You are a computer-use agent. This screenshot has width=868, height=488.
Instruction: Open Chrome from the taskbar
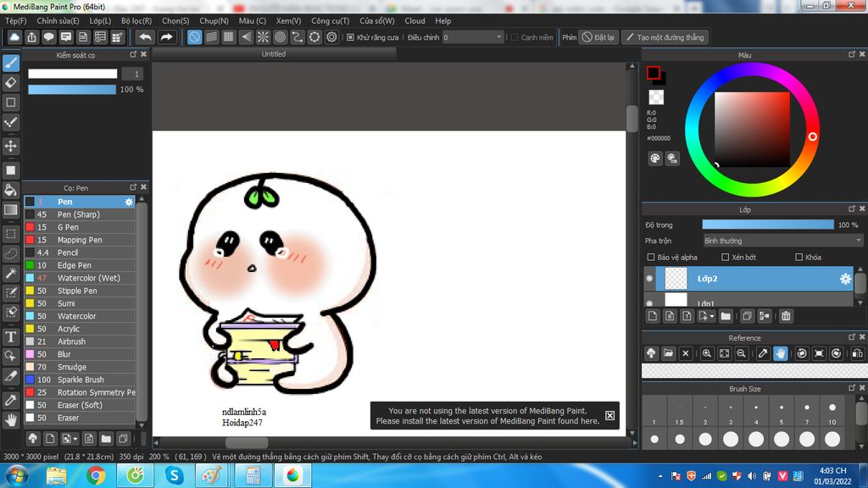coord(96,475)
